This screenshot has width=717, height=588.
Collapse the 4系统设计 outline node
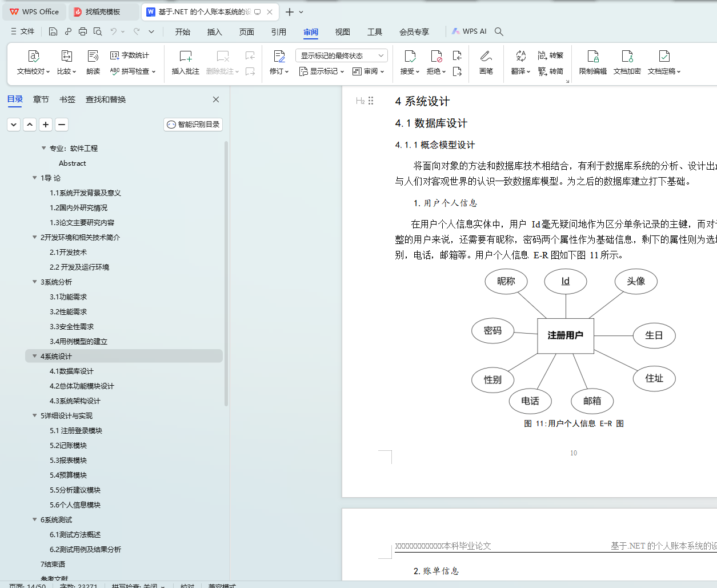click(35, 356)
